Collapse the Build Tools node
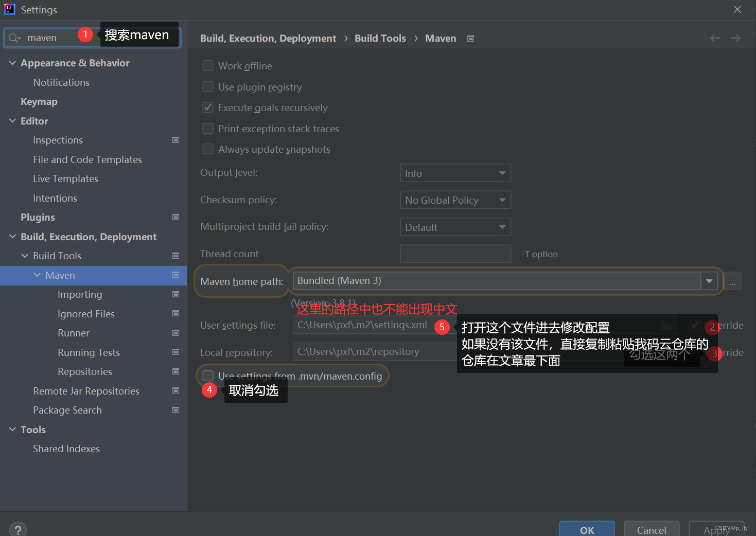The image size is (756, 536). coord(25,256)
